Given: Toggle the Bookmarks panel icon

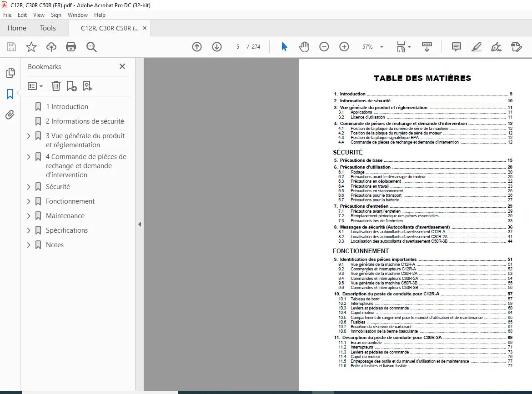Looking at the screenshot, I should pyautogui.click(x=10, y=94).
